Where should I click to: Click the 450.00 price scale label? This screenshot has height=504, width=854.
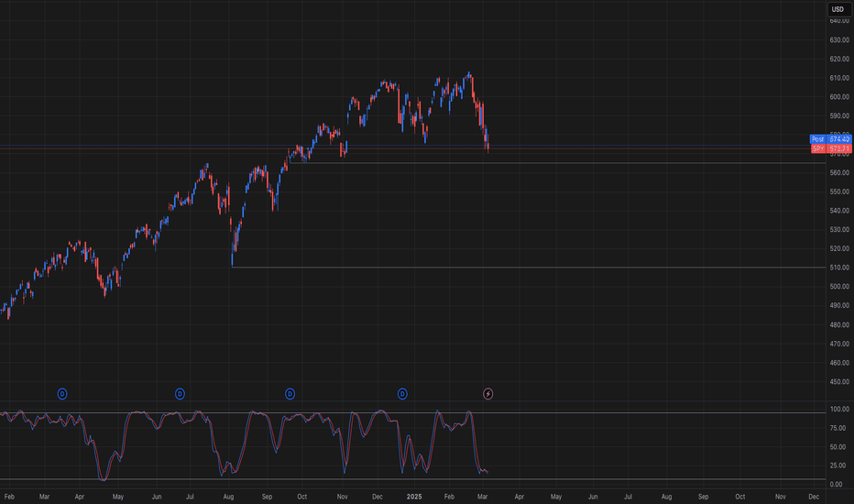[839, 381]
